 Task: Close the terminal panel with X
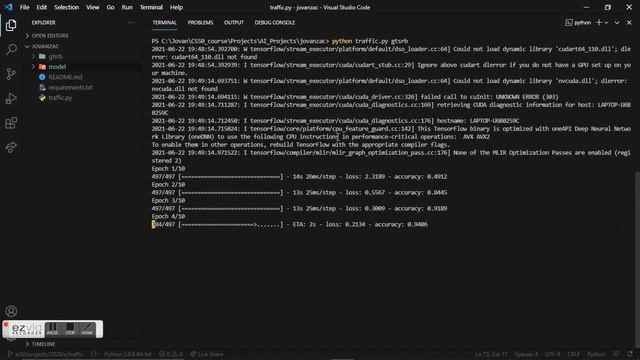[629, 22]
